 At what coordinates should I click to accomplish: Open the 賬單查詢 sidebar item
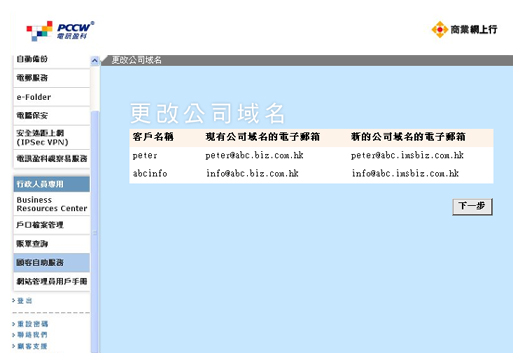52,244
